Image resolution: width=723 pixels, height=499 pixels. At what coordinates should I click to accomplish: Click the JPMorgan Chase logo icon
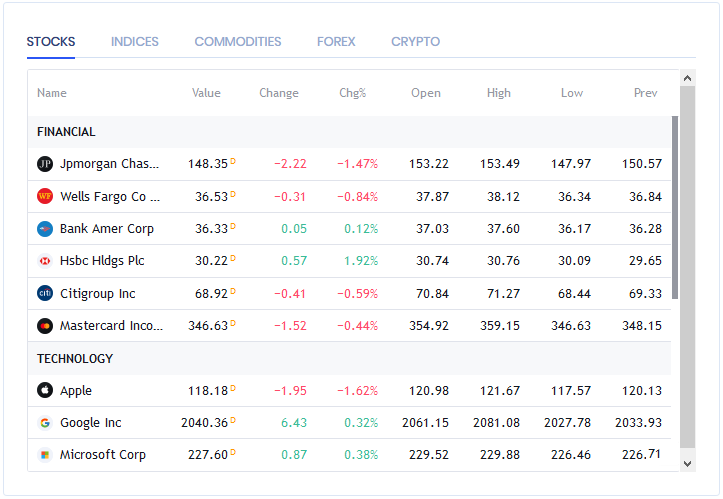tap(45, 164)
